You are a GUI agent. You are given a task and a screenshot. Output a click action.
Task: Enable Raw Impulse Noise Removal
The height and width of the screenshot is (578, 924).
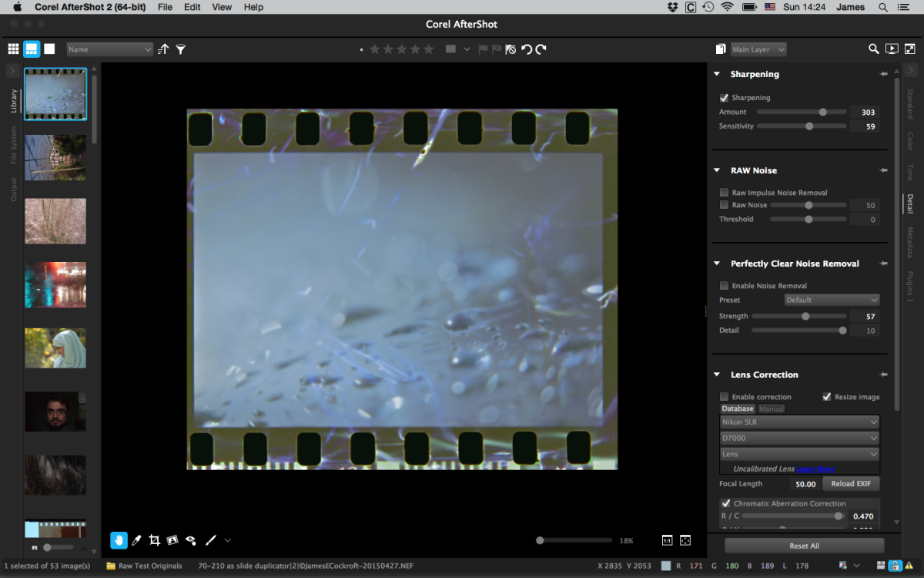724,193
